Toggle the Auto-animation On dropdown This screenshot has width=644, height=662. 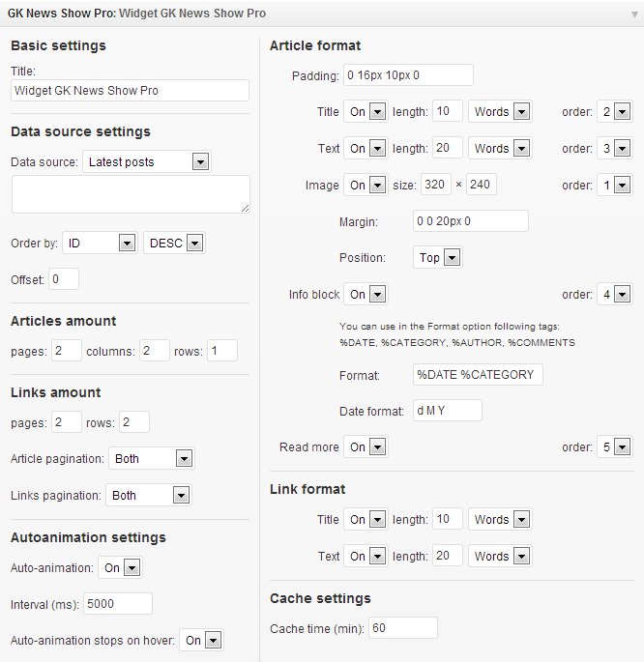point(120,568)
